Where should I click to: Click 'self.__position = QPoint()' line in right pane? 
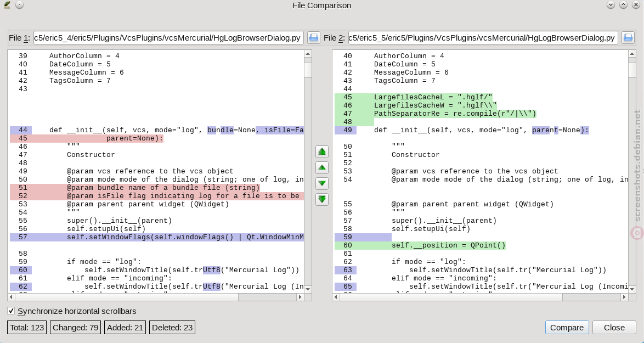click(x=449, y=245)
